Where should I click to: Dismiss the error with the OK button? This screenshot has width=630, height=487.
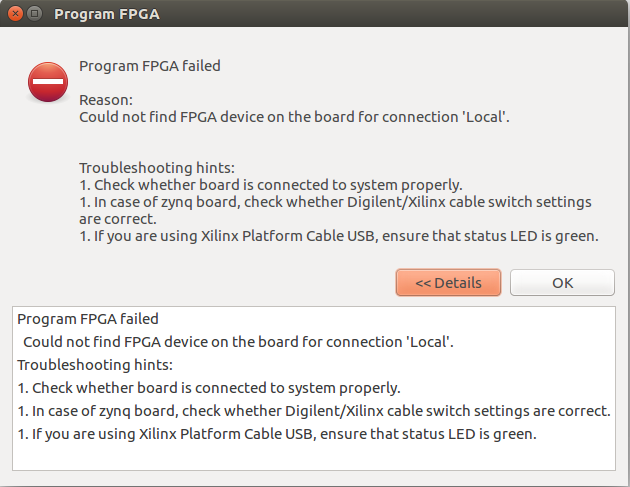[x=562, y=283]
